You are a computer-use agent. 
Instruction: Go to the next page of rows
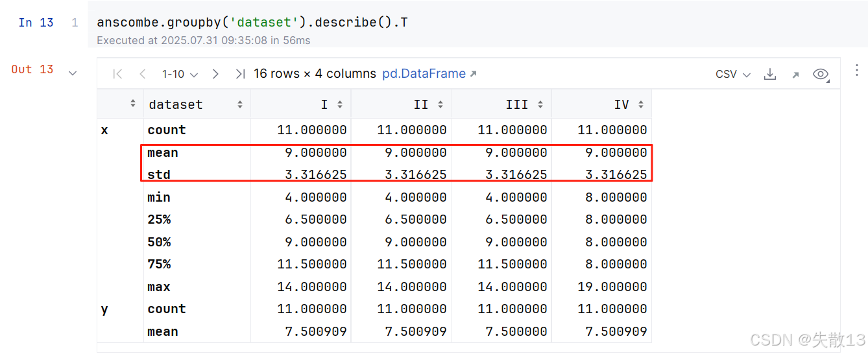point(215,74)
